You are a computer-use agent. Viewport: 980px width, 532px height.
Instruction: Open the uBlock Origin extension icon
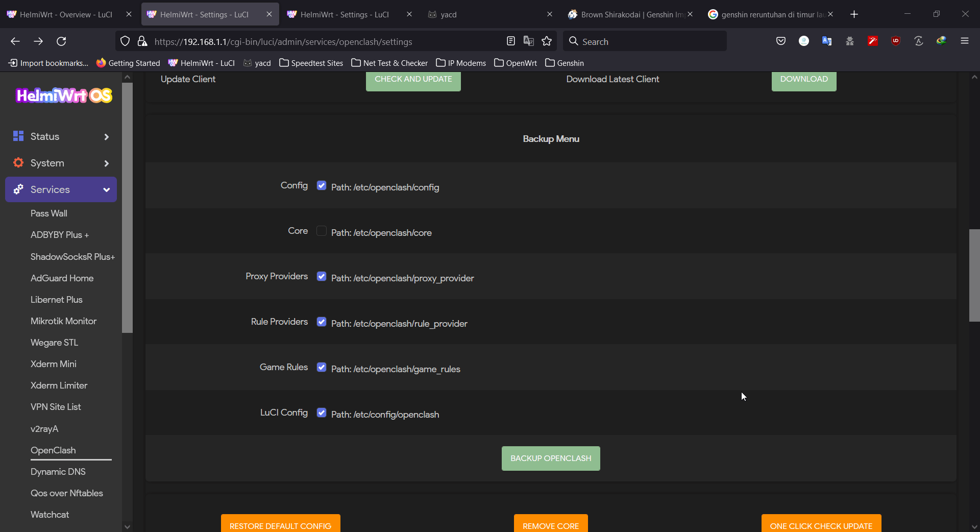(x=896, y=41)
